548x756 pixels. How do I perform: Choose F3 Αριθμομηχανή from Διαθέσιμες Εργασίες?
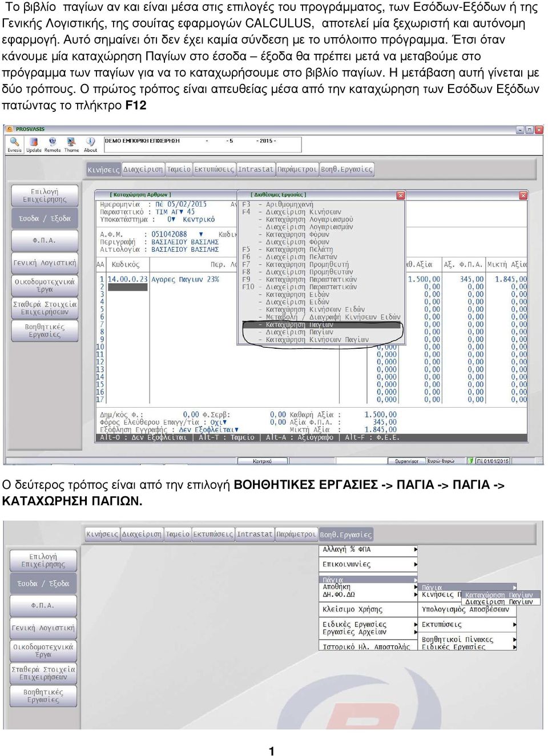click(277, 204)
